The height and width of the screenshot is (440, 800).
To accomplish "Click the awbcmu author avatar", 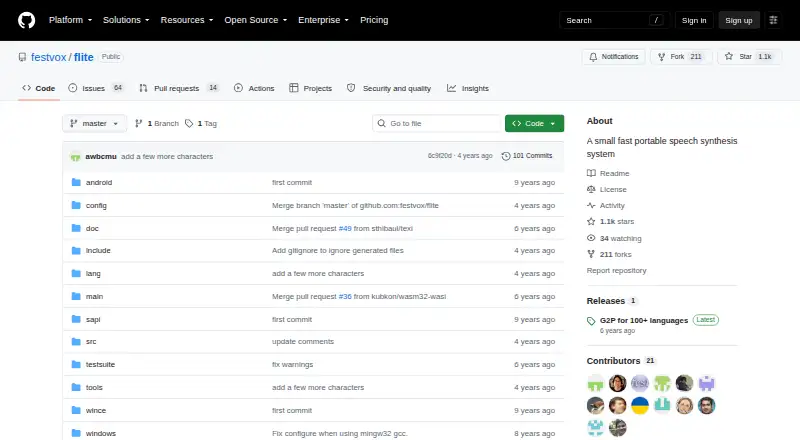I will [x=76, y=157].
